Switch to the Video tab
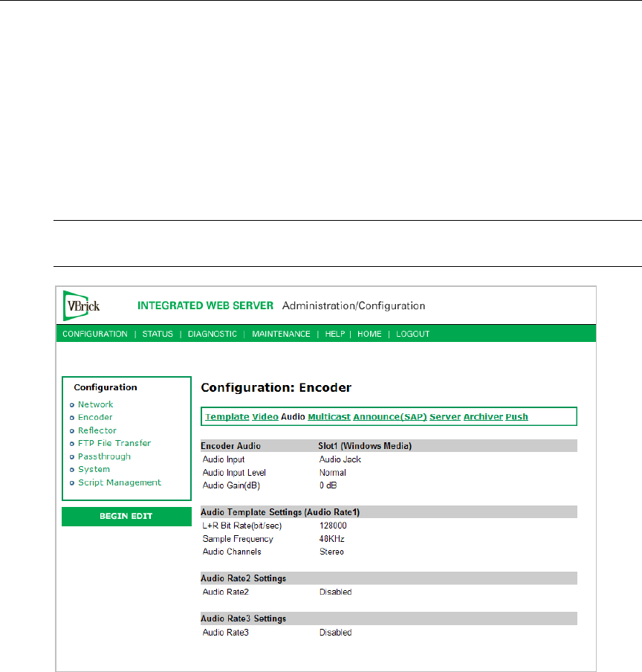 click(265, 416)
